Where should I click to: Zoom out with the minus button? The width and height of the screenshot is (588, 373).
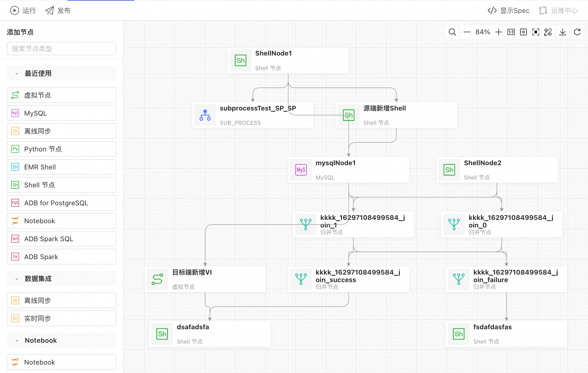point(467,32)
